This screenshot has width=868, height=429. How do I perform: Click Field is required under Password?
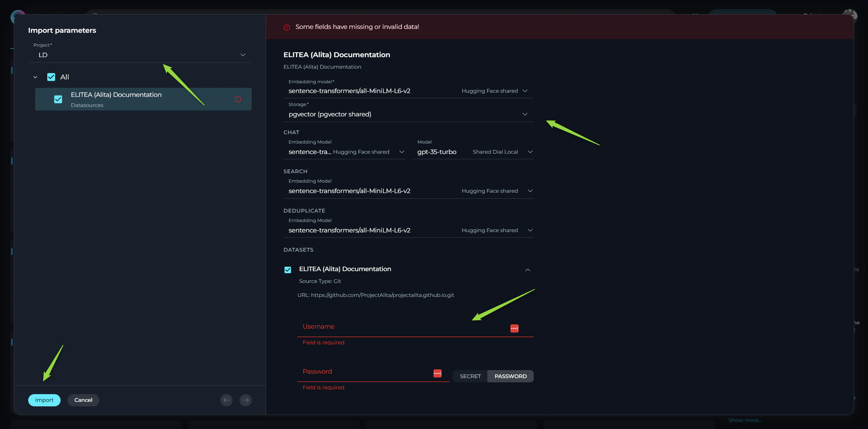pyautogui.click(x=323, y=388)
